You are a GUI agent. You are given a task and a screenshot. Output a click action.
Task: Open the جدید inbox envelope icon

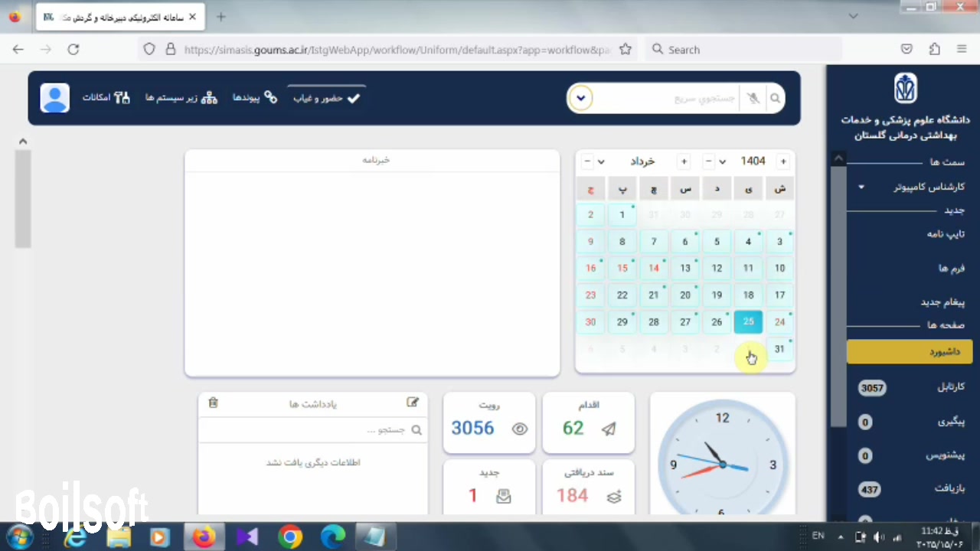coord(503,497)
